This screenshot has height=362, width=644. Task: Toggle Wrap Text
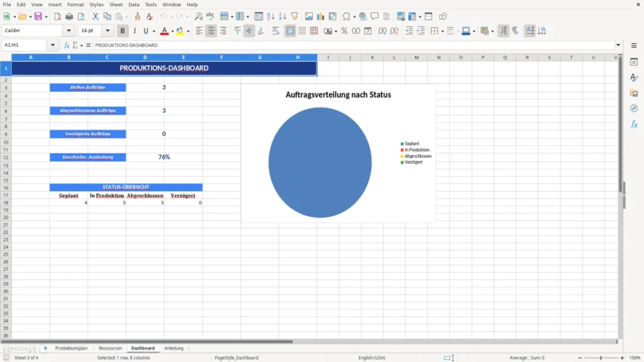click(276, 31)
